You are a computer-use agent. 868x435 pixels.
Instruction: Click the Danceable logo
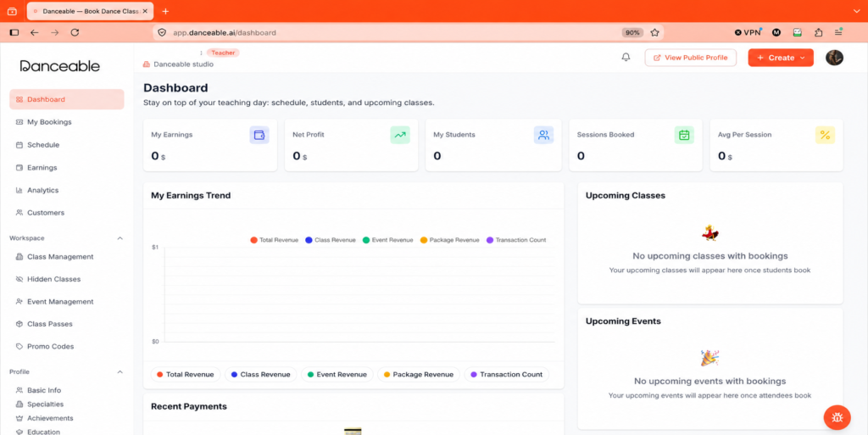pyautogui.click(x=60, y=66)
